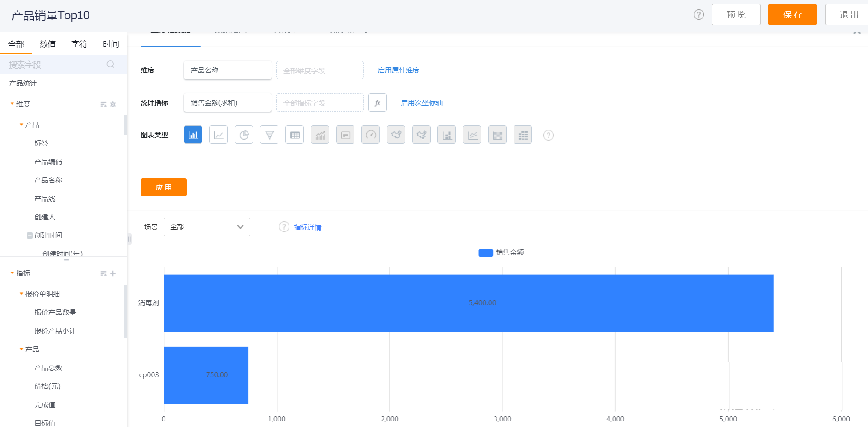Select the gauge dashboard chart icon

371,135
